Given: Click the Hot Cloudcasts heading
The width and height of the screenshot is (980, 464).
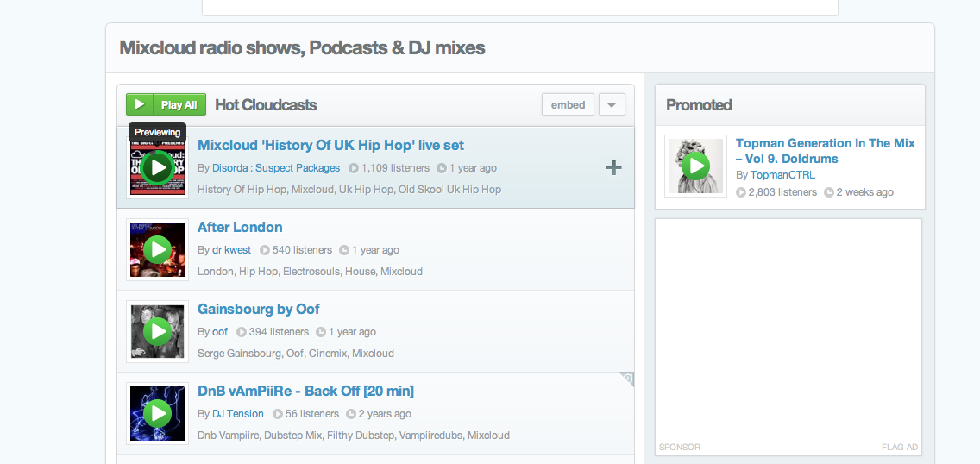Looking at the screenshot, I should pyautogui.click(x=266, y=105).
